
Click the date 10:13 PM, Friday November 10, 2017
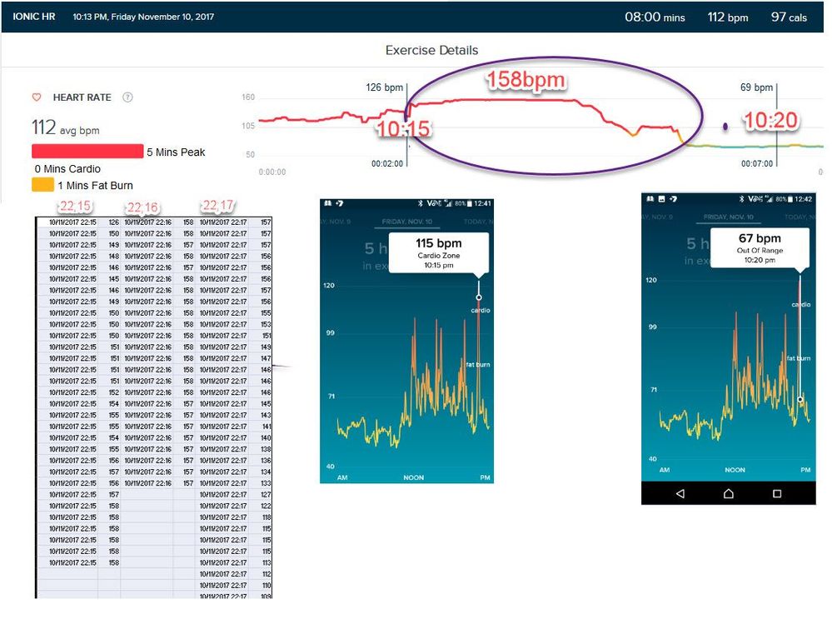pos(143,17)
